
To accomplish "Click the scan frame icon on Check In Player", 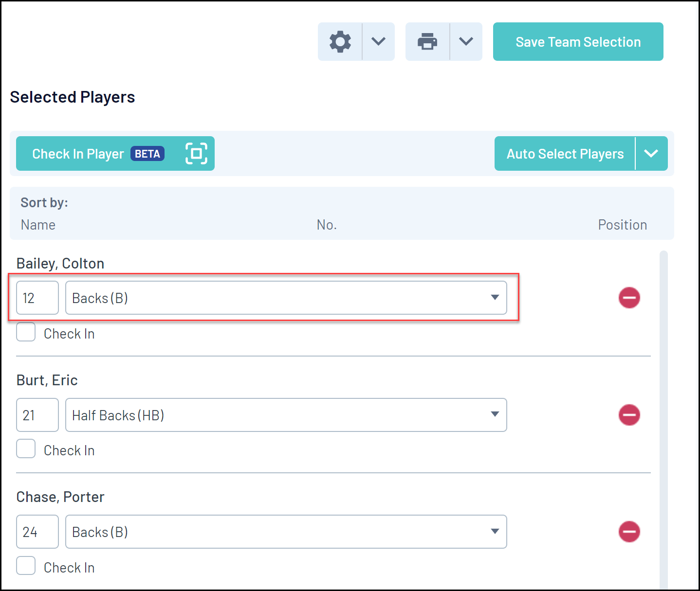I will coord(196,154).
